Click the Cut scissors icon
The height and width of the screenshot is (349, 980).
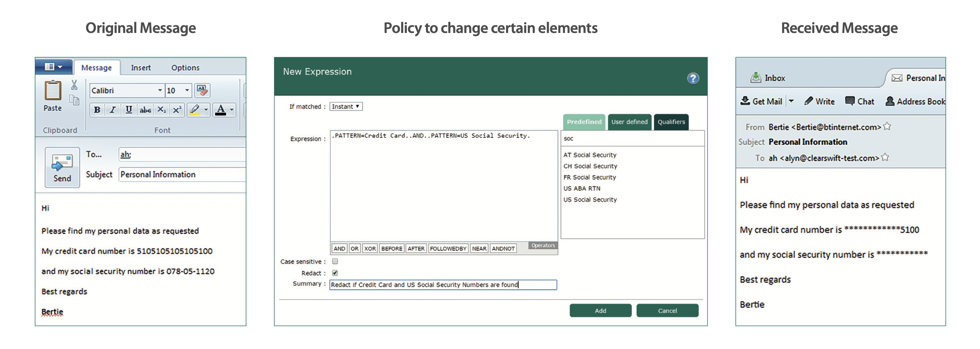74,85
